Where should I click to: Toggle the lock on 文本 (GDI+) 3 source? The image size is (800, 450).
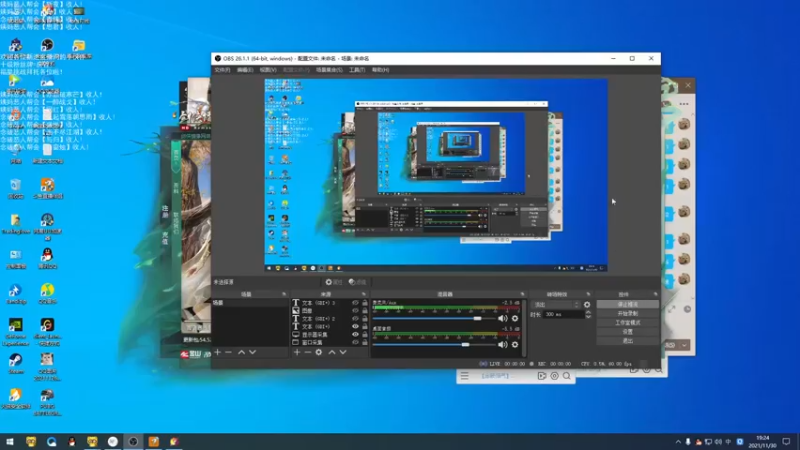pos(365,303)
